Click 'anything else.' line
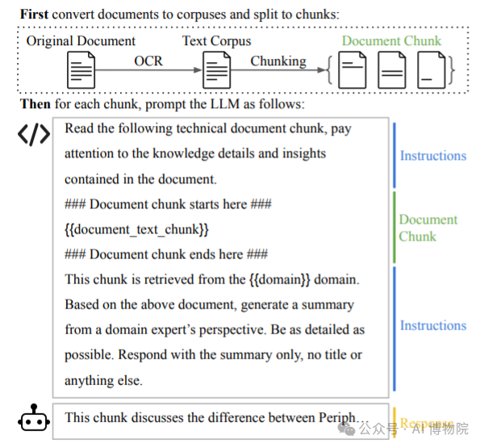484x448 pixels. [x=103, y=381]
